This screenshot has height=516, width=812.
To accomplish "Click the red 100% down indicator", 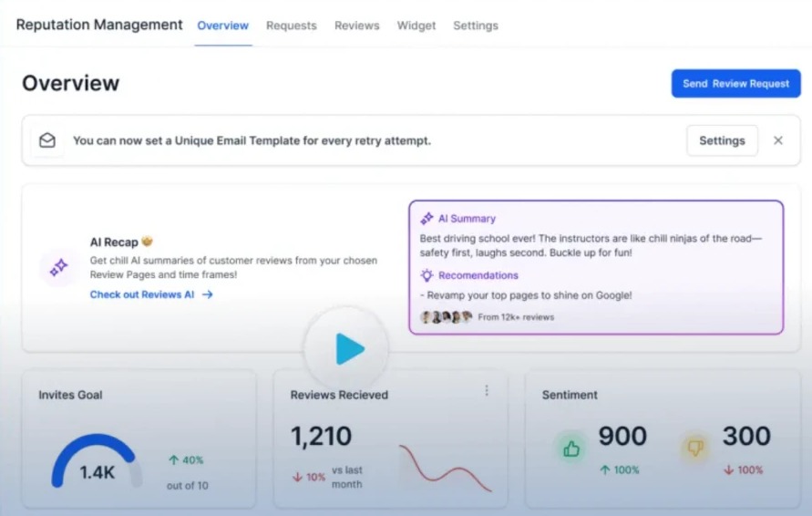I will 743,470.
